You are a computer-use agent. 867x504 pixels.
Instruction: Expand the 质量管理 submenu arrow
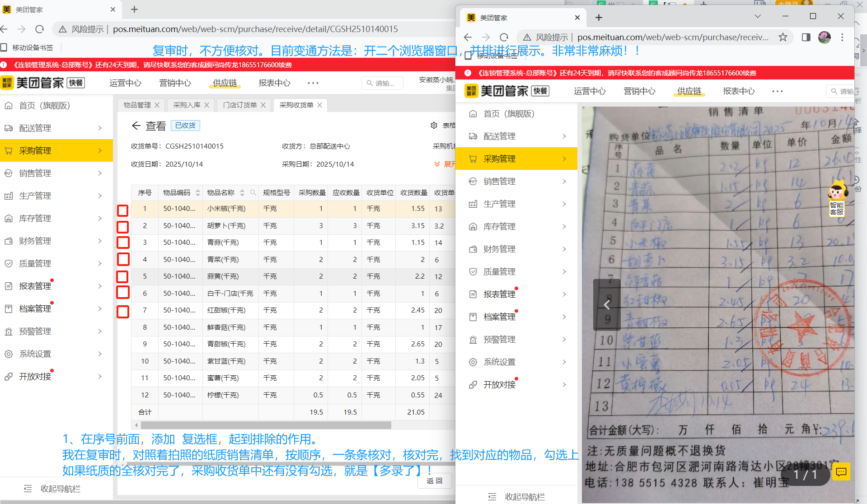[100, 263]
